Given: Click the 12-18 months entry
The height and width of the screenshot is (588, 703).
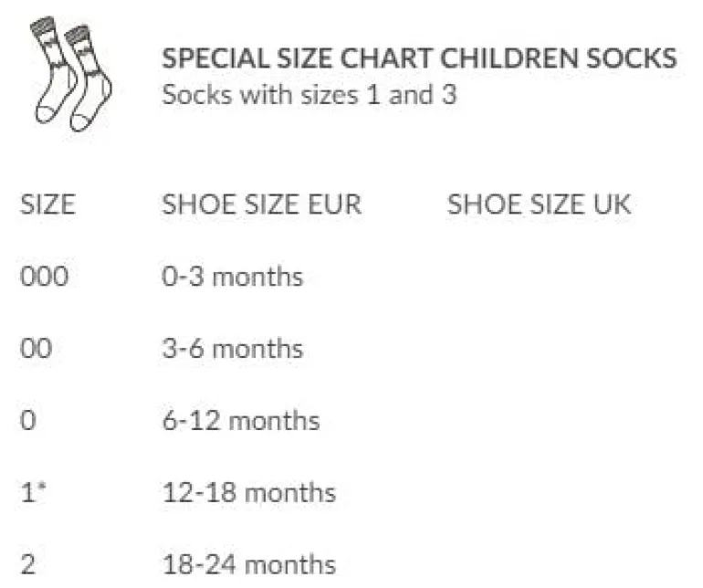Looking at the screenshot, I should pos(249,492).
